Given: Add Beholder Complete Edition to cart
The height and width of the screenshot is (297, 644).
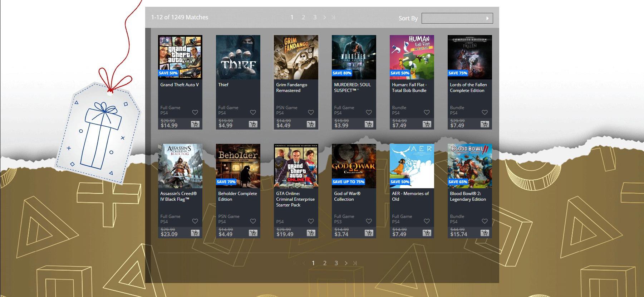Looking at the screenshot, I should point(253,233).
